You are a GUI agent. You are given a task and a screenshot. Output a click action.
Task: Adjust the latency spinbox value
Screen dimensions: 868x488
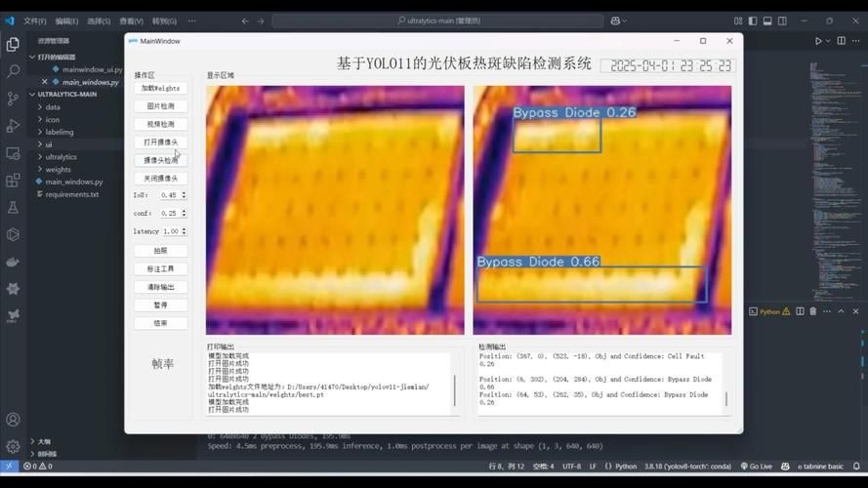click(x=184, y=231)
